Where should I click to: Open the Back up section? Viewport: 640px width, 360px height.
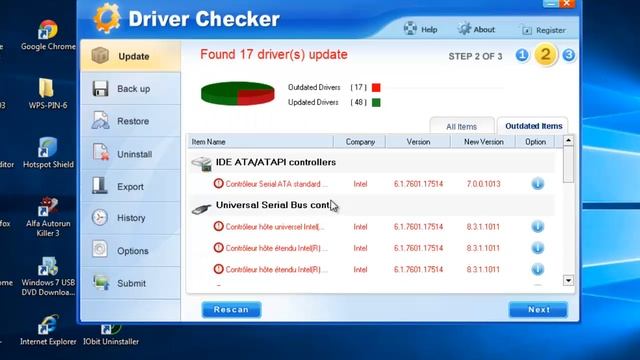click(131, 89)
